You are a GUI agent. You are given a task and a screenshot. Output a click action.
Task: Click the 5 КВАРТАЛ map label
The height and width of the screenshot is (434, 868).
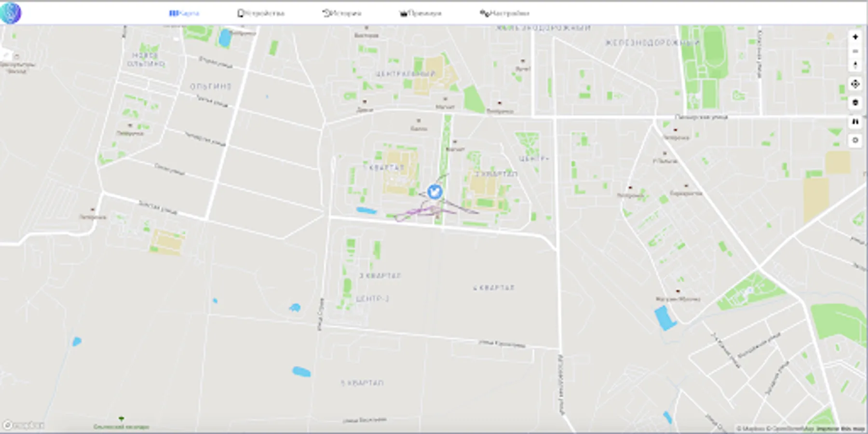(x=362, y=383)
